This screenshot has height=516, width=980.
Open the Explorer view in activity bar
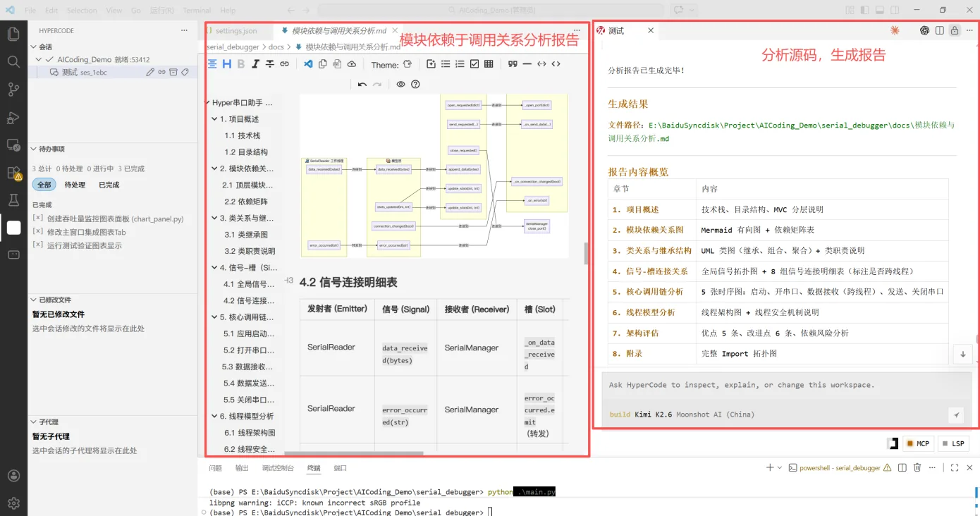coord(13,34)
